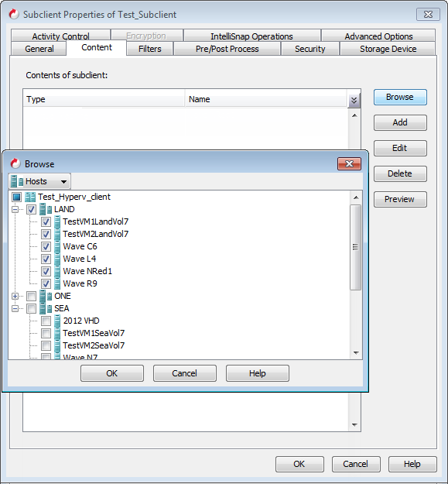
Task: Click Help in the Browse dialog
Action: [258, 373]
